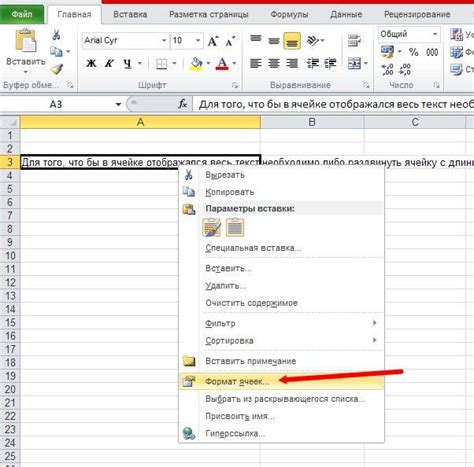
Task: Open Специальная вставка... menu item
Action: 281,248
